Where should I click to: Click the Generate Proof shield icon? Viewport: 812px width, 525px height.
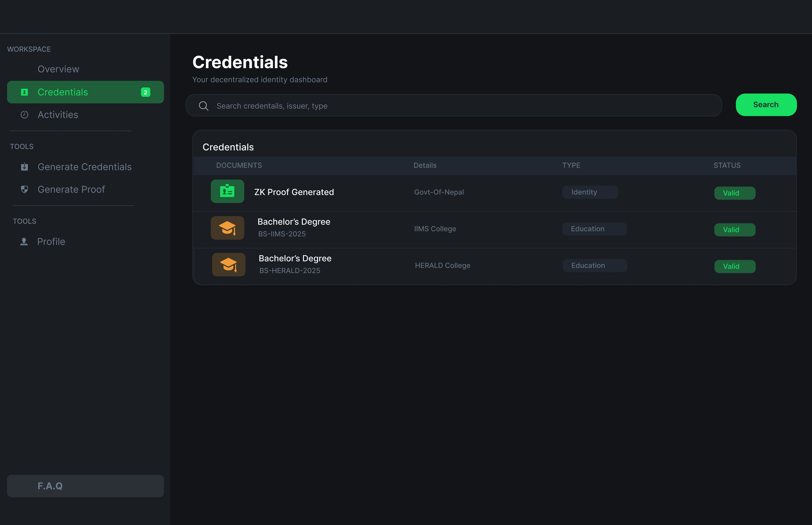[25, 189]
